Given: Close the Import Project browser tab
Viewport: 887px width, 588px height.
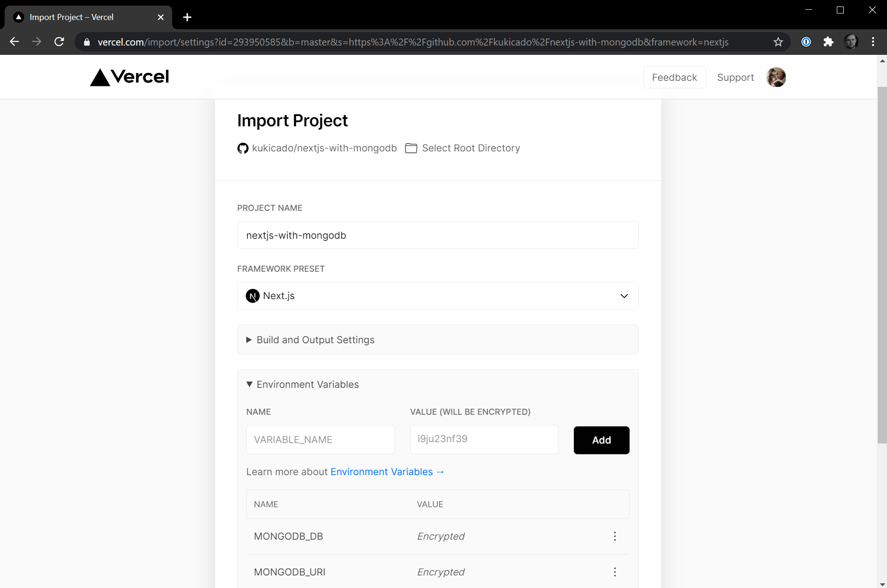Looking at the screenshot, I should [x=161, y=17].
